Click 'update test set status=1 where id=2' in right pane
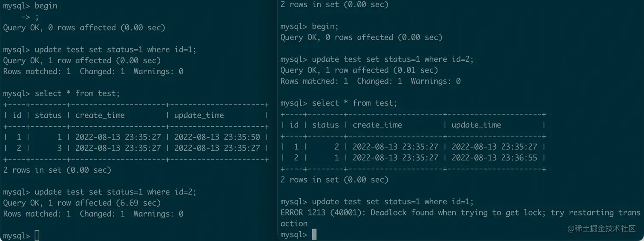 point(377,59)
